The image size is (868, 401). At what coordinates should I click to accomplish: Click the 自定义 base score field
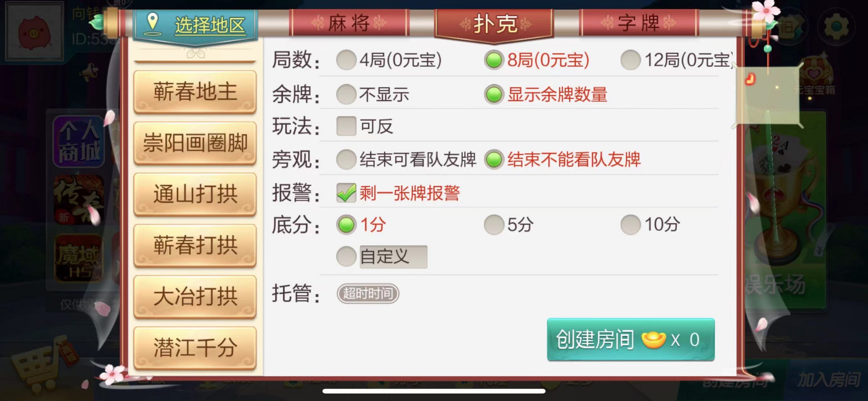pyautogui.click(x=393, y=257)
